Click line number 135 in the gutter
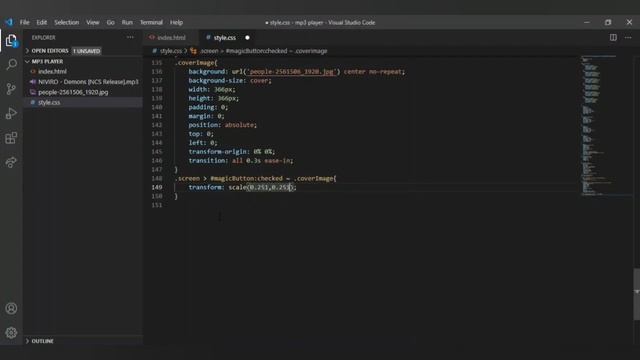 coord(157,63)
